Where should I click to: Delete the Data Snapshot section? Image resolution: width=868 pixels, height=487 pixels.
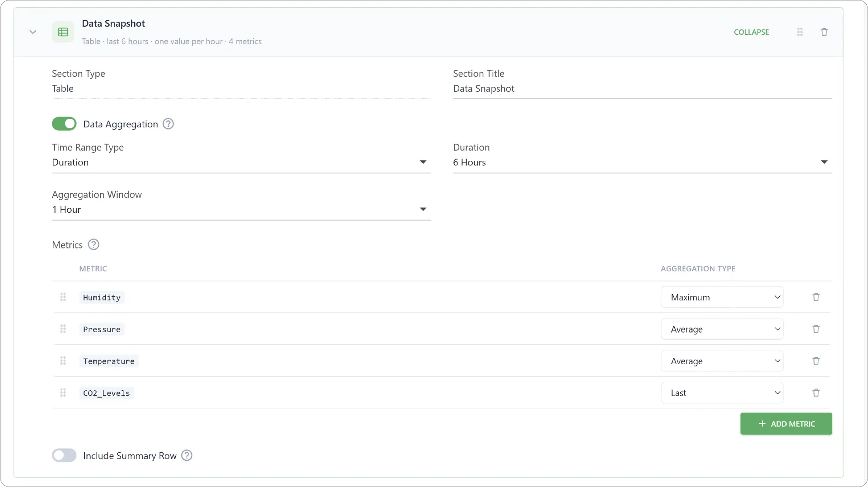pos(824,32)
